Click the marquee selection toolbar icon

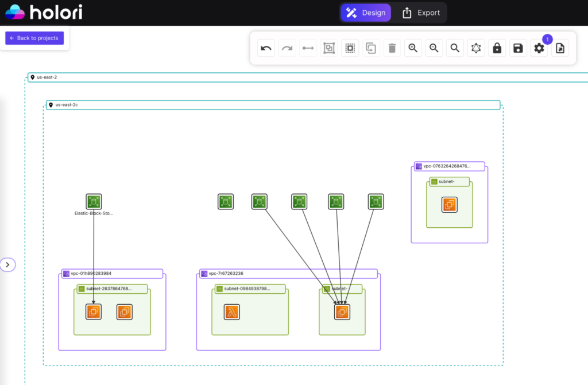[x=350, y=48]
